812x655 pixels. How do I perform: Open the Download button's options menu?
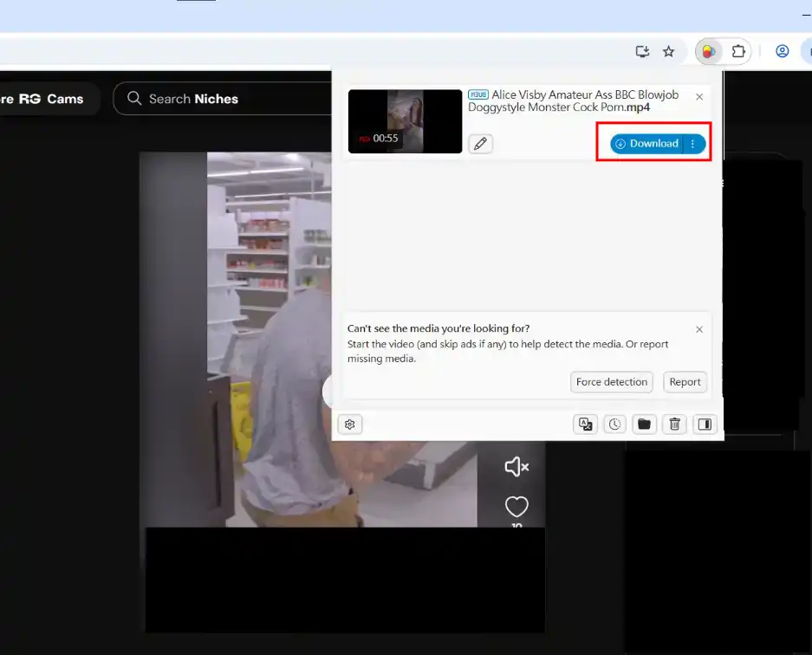click(692, 144)
